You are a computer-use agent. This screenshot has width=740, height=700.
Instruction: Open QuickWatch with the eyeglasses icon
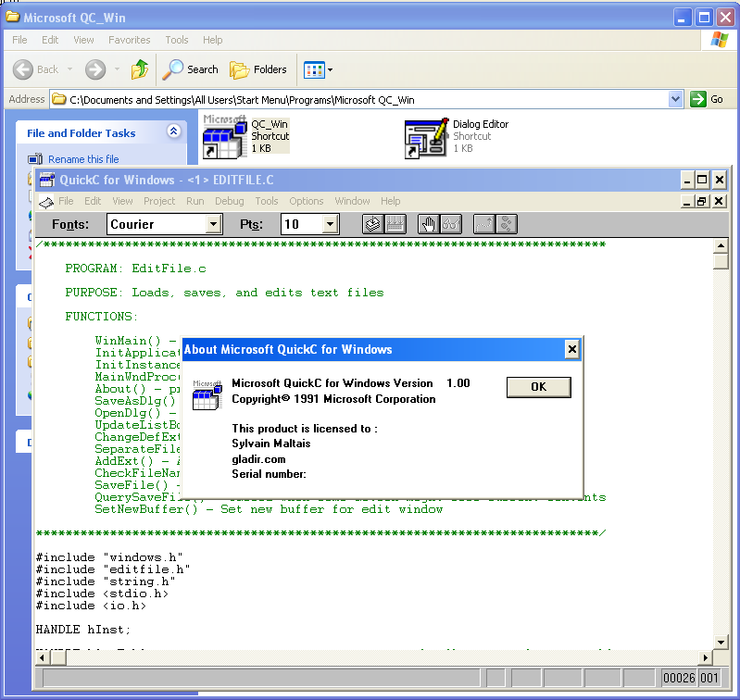click(450, 224)
